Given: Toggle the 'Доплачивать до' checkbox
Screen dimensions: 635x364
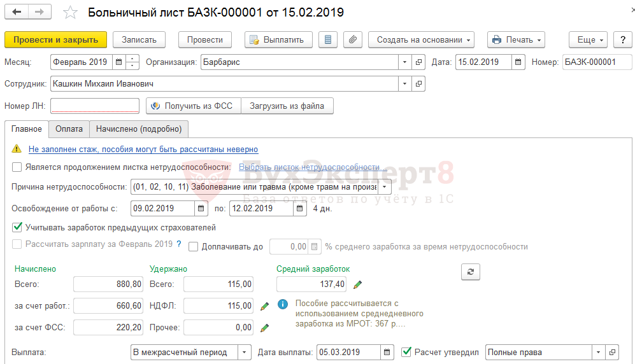Looking at the screenshot, I should (x=194, y=247).
